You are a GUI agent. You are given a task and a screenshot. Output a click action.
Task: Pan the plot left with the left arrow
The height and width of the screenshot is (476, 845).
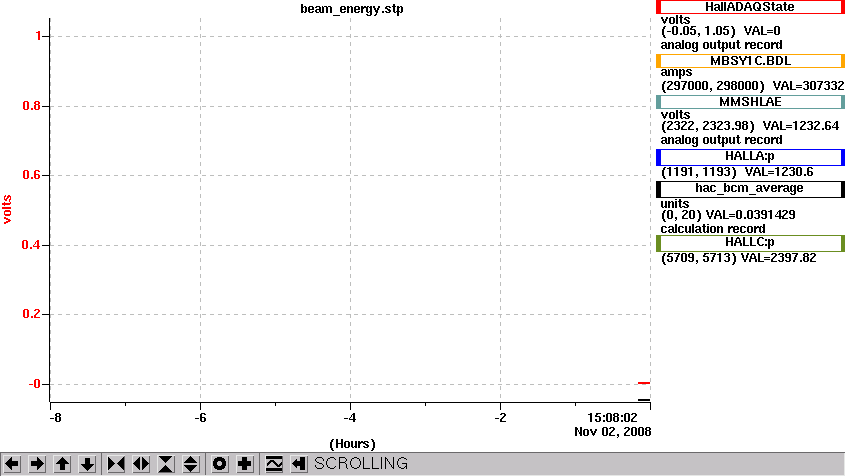point(12,464)
